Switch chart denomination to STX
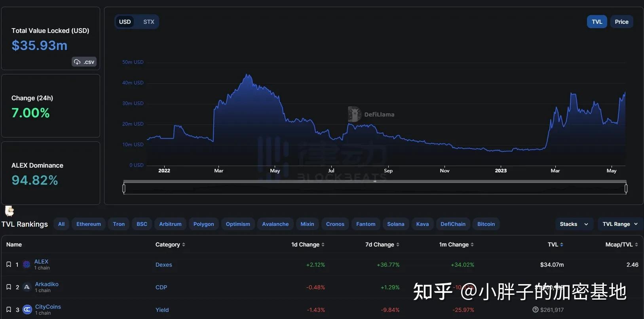Screen dimensions: 644x319 coord(149,22)
